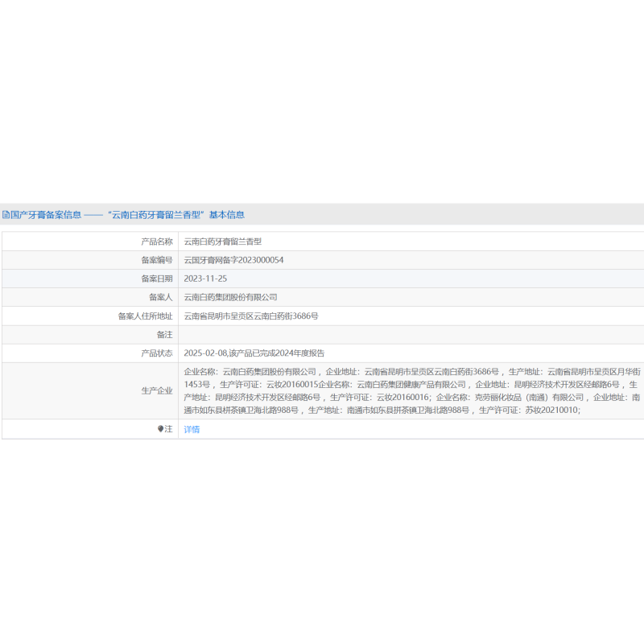Click address 云南省昆明市呈贡区云南白药街3686号 in 备案人住所地址 row
644x644 pixels.
pos(251,316)
